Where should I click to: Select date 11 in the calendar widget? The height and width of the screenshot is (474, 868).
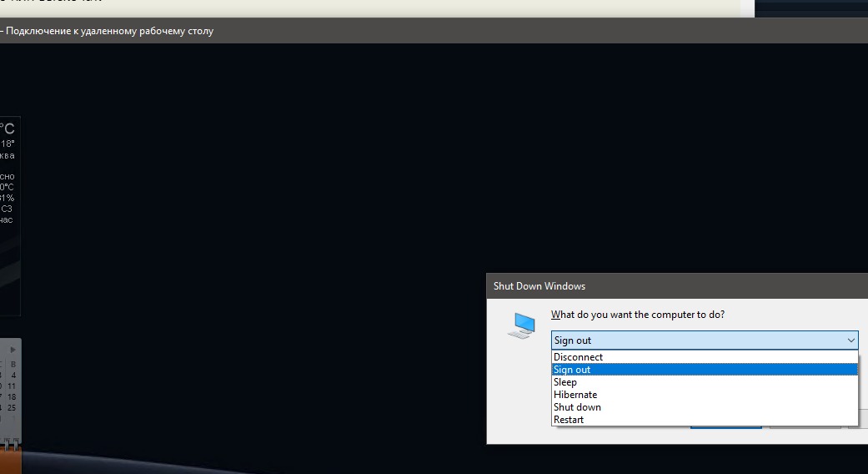point(12,386)
